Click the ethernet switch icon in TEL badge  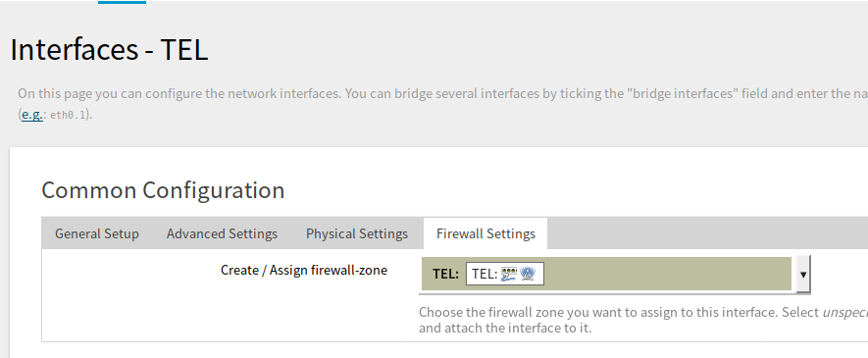[509, 274]
